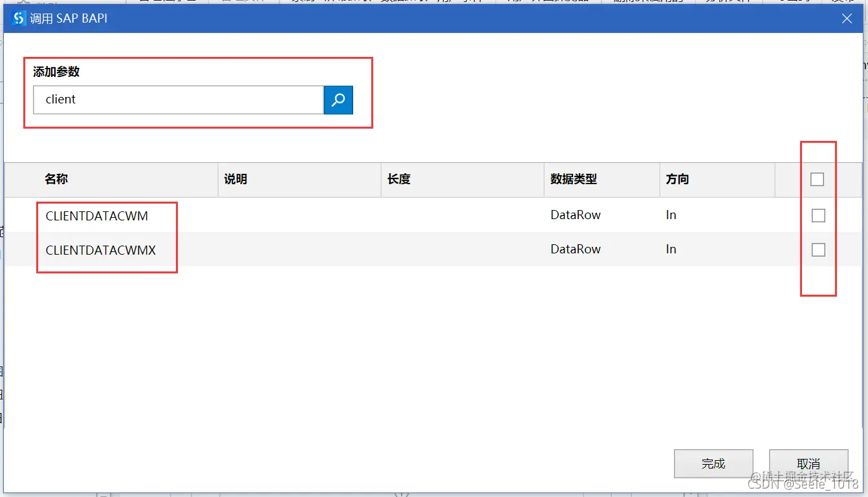Focus the 添加参数 search field containing client
Viewport: 868px width, 497px height.
pos(179,100)
